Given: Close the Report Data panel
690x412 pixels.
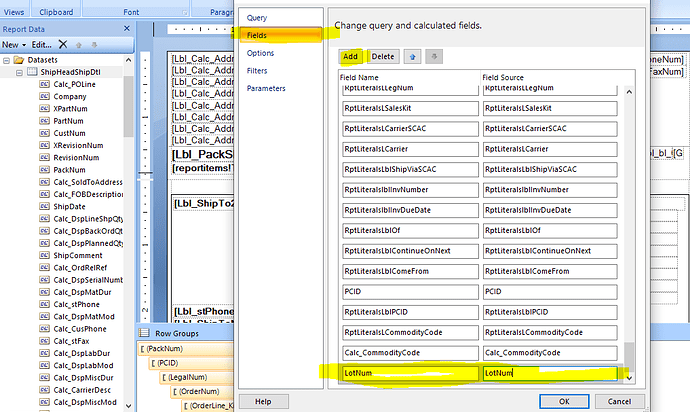Looking at the screenshot, I should coord(127,29).
